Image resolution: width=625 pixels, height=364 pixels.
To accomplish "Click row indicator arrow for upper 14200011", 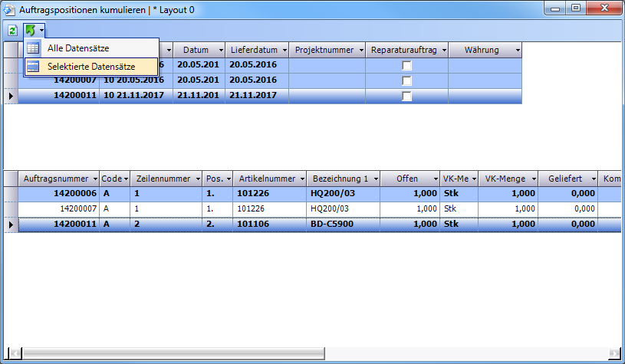I will tap(11, 96).
